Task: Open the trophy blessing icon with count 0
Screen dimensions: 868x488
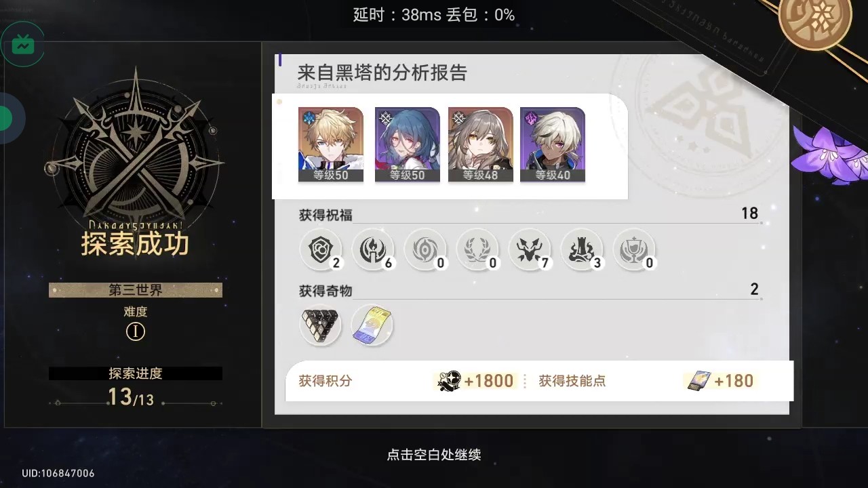Action: (x=634, y=249)
